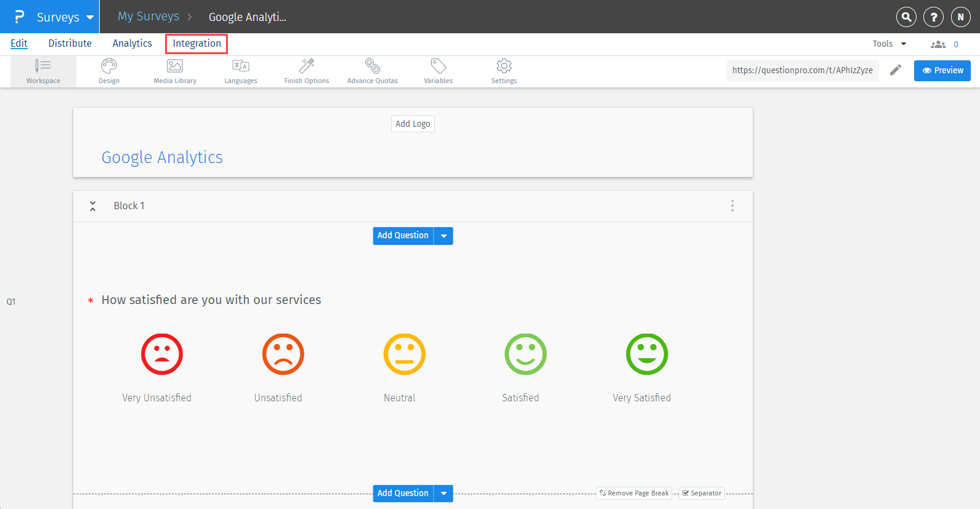Open the help question mark icon
This screenshot has width=980, height=509.
tap(933, 17)
